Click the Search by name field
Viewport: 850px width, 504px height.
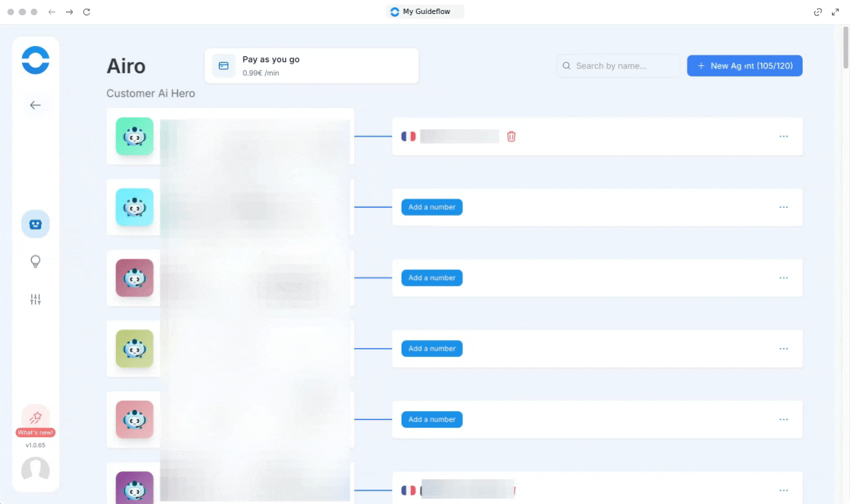pyautogui.click(x=618, y=66)
